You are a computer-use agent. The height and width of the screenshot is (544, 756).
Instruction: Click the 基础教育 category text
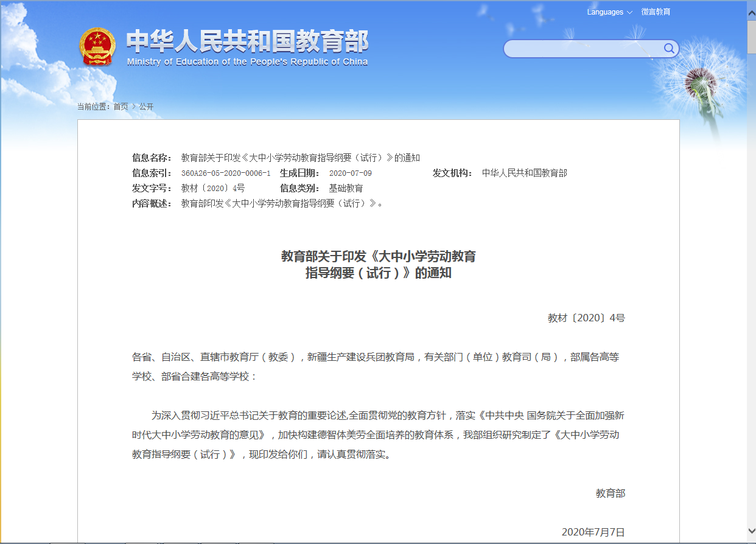[346, 189]
